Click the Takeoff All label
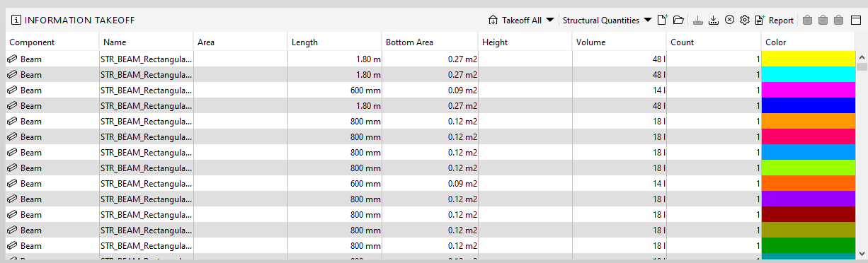 522,20
